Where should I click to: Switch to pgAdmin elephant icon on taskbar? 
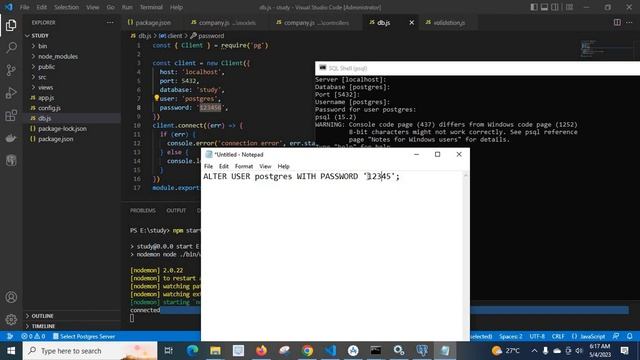(422, 351)
